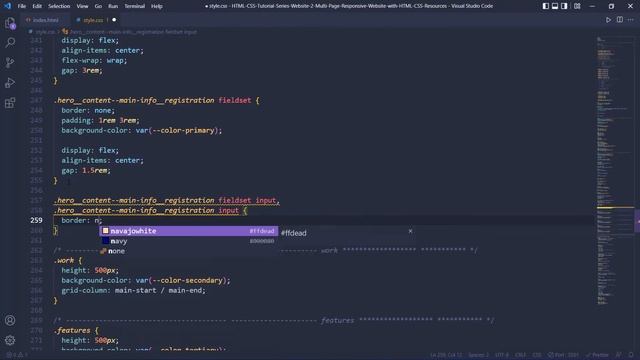Open the Help menu
640x360 pixels.
[157, 6]
